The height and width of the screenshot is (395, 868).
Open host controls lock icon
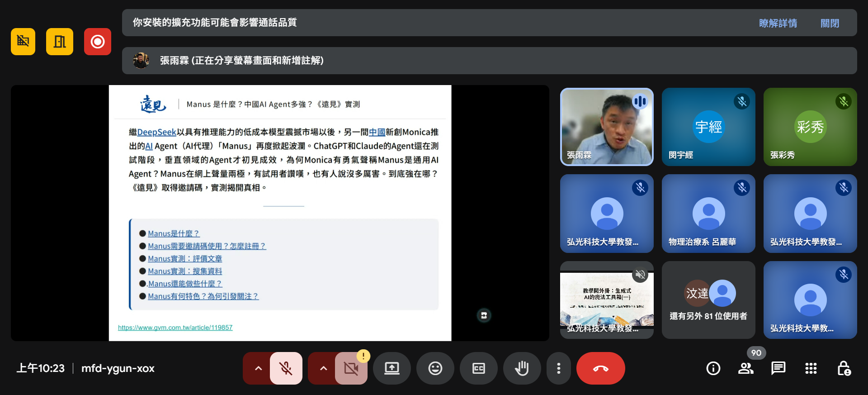point(844,368)
